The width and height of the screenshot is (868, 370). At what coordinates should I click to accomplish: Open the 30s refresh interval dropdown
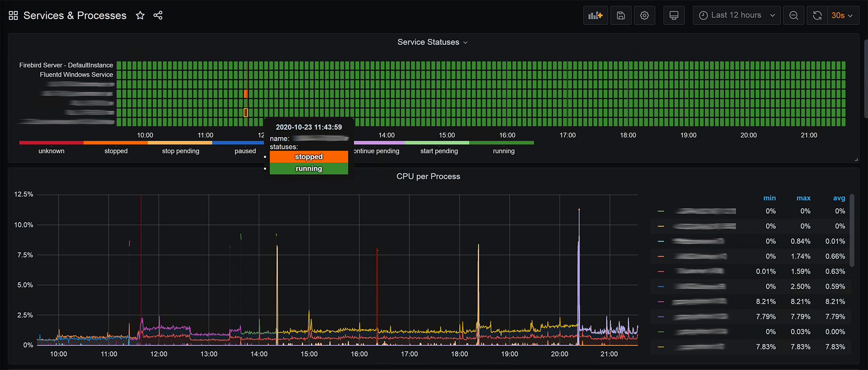pyautogui.click(x=843, y=16)
